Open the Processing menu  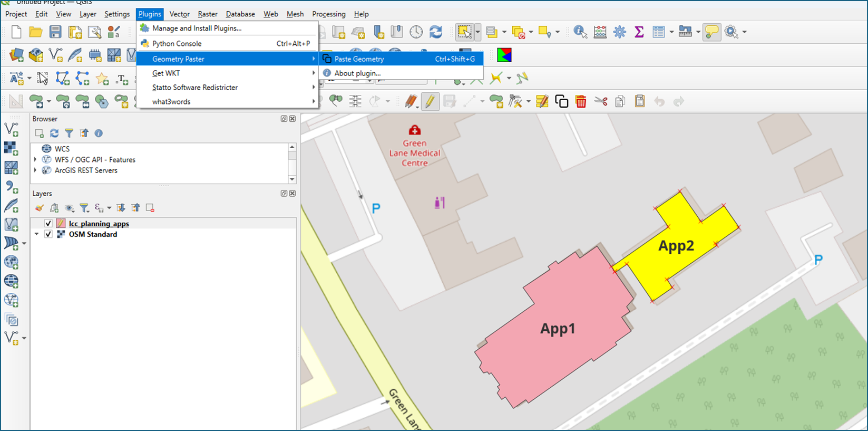(329, 14)
